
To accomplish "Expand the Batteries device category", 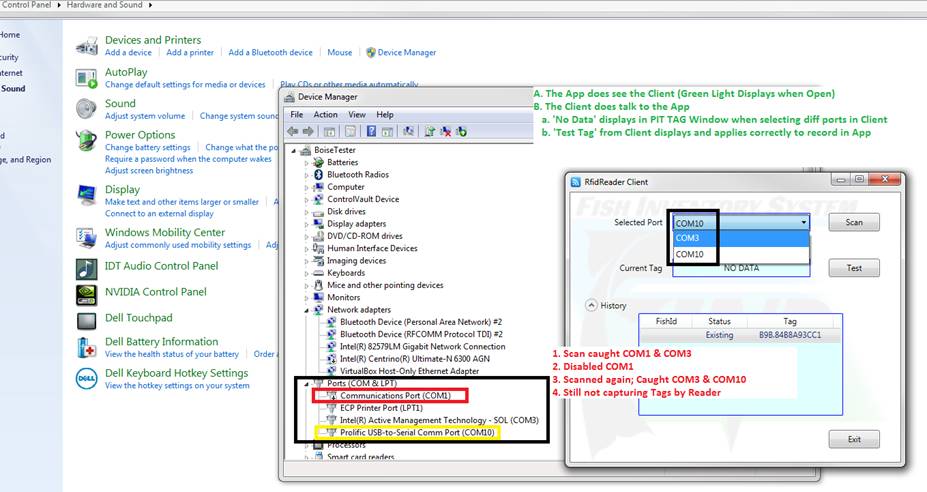I will point(308,162).
